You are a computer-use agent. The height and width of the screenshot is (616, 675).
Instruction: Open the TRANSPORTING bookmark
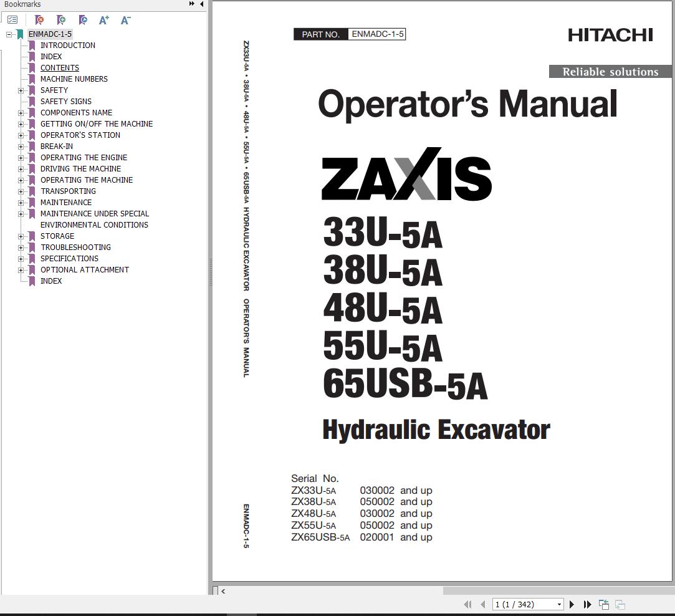[69, 191]
